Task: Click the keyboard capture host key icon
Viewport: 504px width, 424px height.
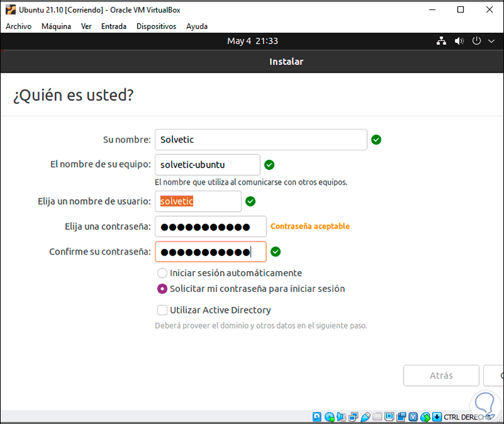Action: click(x=437, y=417)
